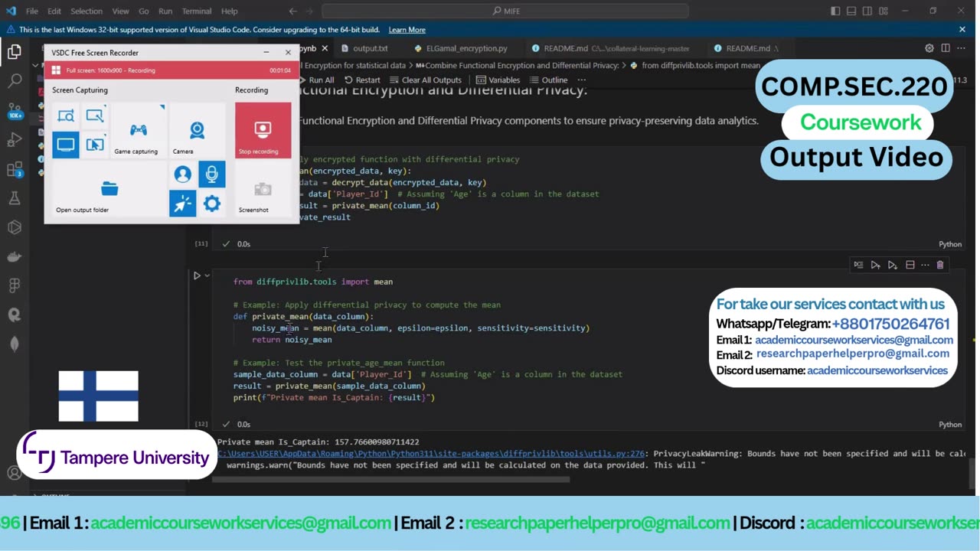Open output folder in VSDC recorder
Image resolution: width=980 pixels, height=551 pixels.
[x=109, y=190]
